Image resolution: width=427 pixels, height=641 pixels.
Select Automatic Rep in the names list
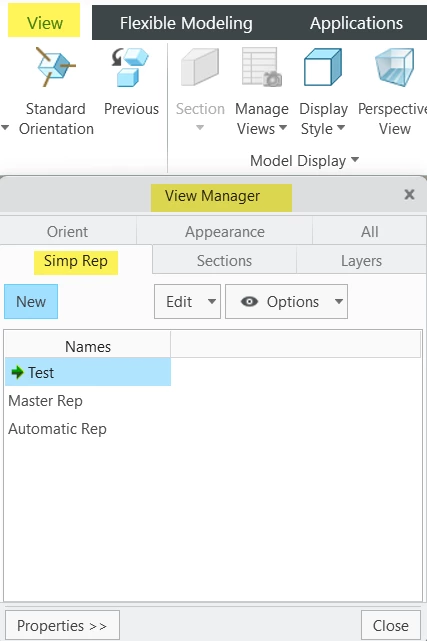pyautogui.click(x=57, y=429)
